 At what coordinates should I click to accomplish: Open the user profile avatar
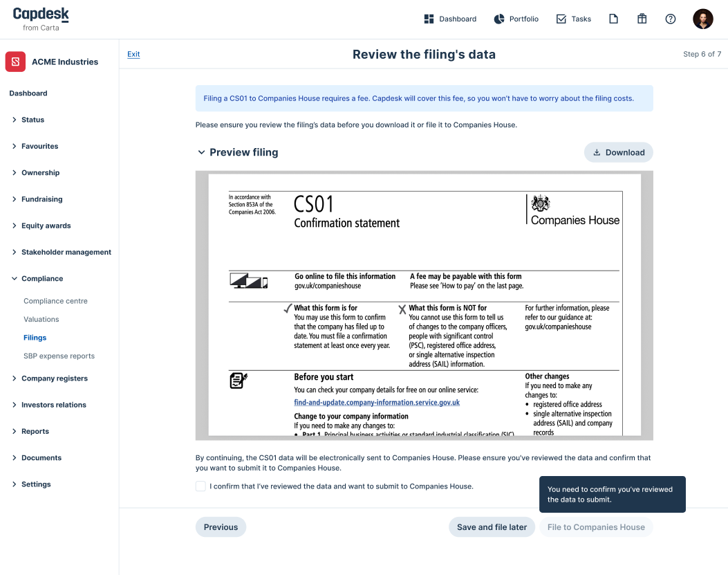702,19
